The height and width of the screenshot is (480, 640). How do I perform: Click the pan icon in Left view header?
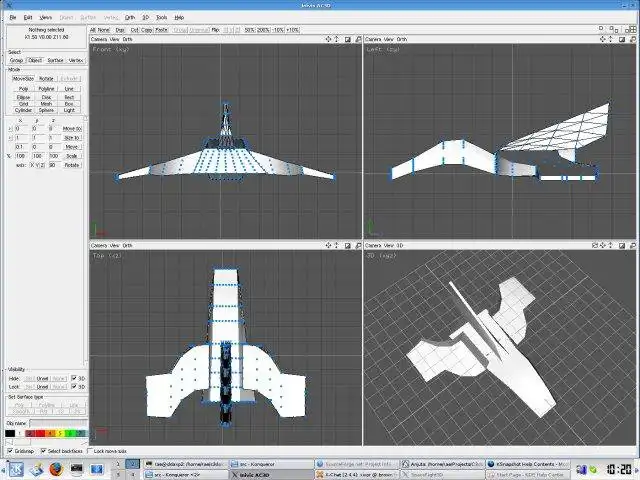coord(602,39)
